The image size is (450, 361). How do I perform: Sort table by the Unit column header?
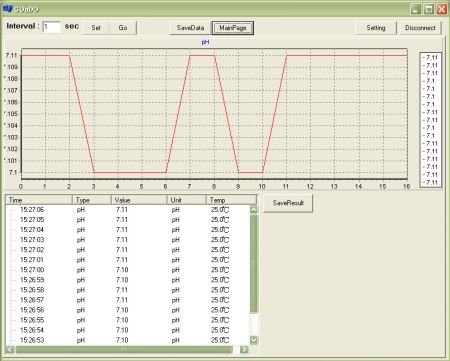[186, 200]
